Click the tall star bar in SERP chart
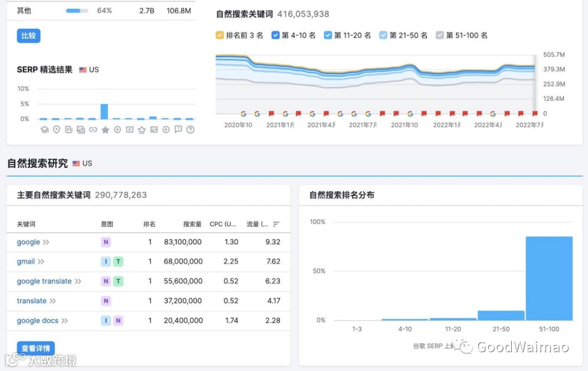The image size is (588, 371). 104,112
